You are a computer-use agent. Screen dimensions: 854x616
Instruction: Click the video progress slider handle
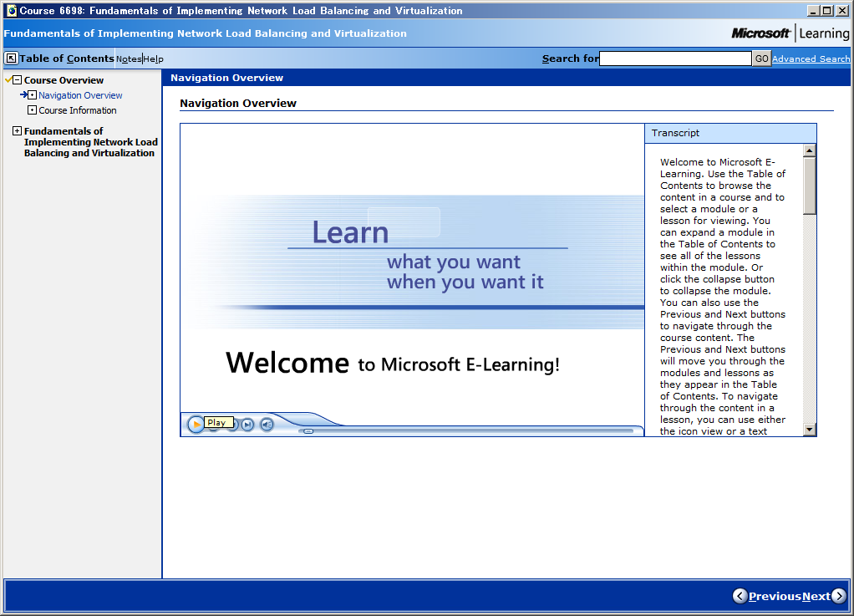(x=308, y=430)
